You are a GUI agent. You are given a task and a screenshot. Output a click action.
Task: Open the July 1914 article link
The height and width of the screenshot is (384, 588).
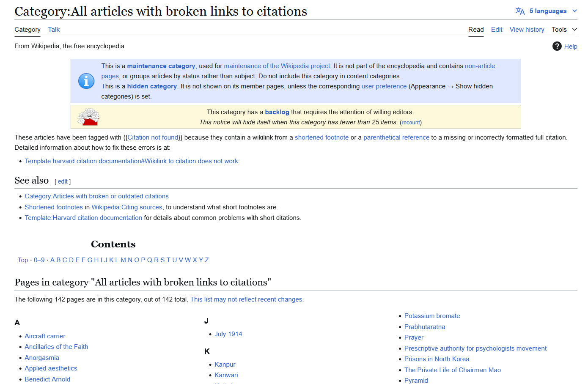(x=228, y=334)
